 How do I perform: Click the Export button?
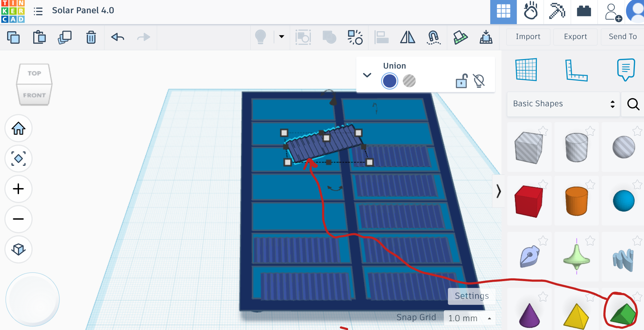575,37
